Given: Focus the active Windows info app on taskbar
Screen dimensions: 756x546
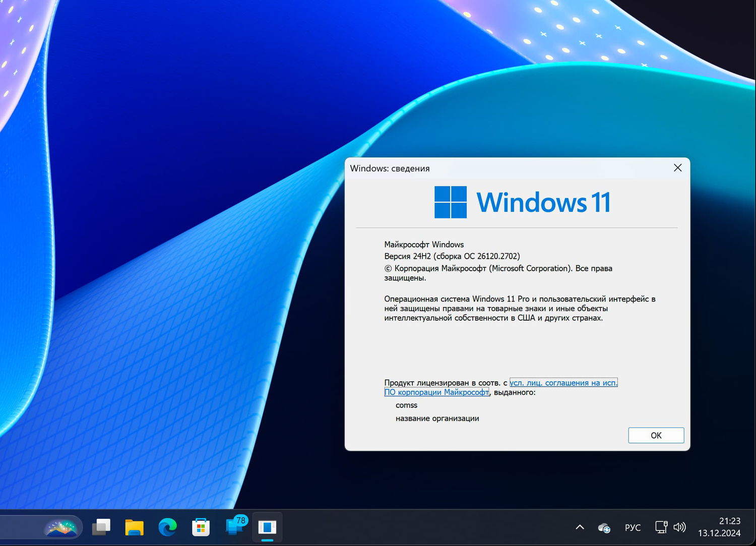Looking at the screenshot, I should 267,527.
